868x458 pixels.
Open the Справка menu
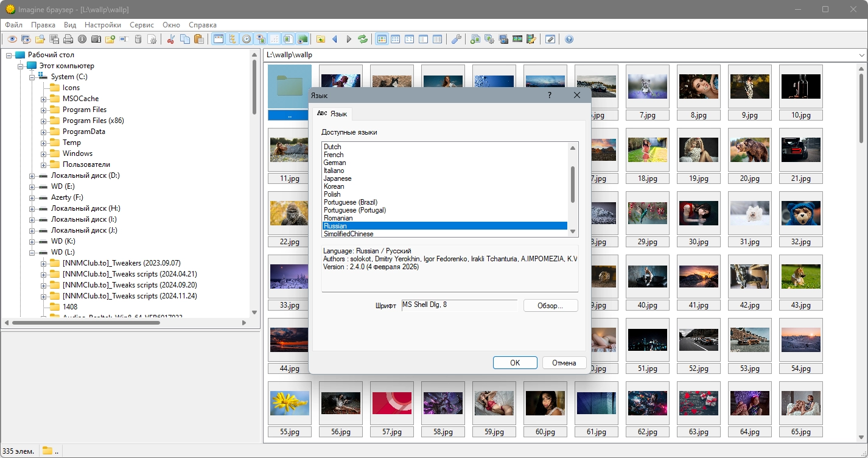pos(203,25)
